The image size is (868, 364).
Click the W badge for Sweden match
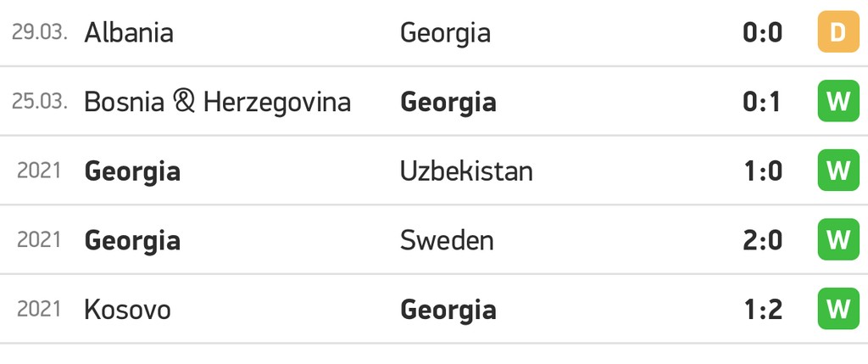(838, 240)
